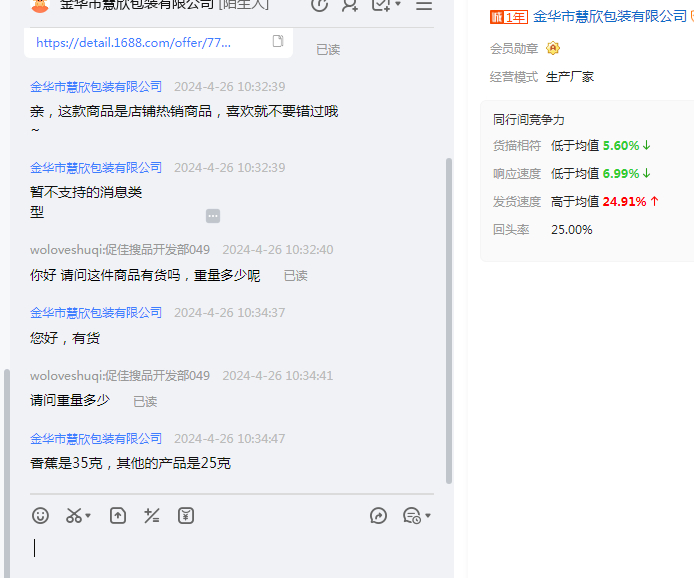Click the member medal badge icon
The image size is (694, 578).
pos(553,48)
